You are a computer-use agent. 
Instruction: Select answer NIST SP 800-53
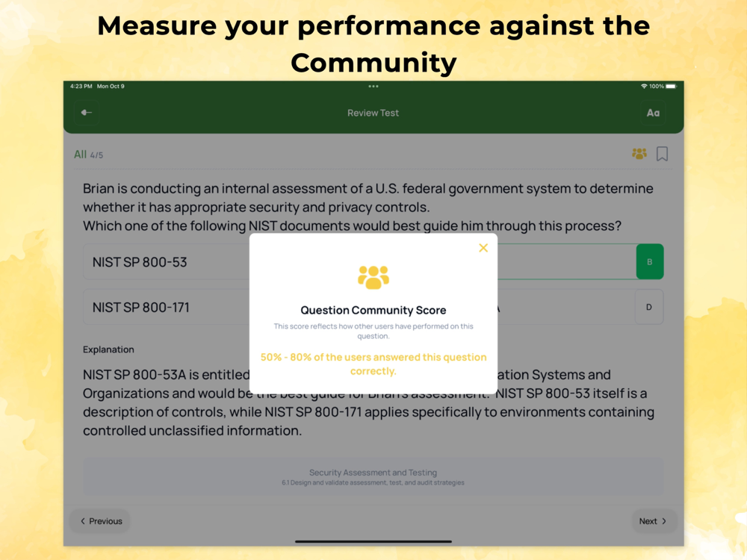coord(167,262)
